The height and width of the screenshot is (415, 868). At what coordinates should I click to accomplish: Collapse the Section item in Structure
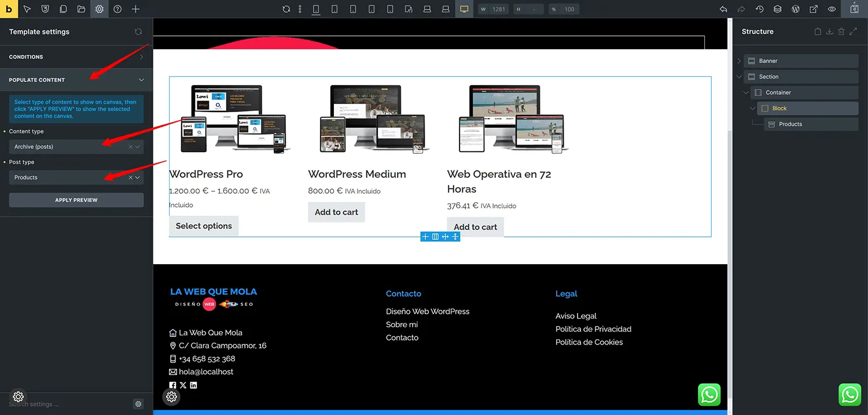click(739, 77)
